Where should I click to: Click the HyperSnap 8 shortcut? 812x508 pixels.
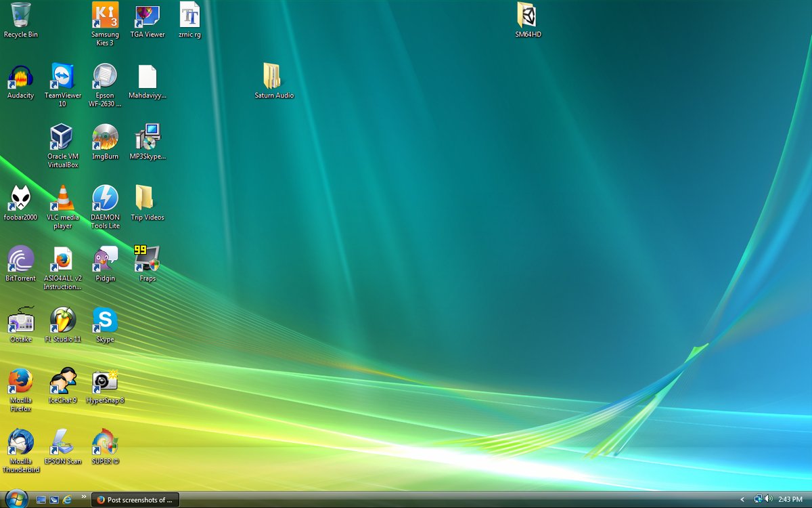click(105, 381)
